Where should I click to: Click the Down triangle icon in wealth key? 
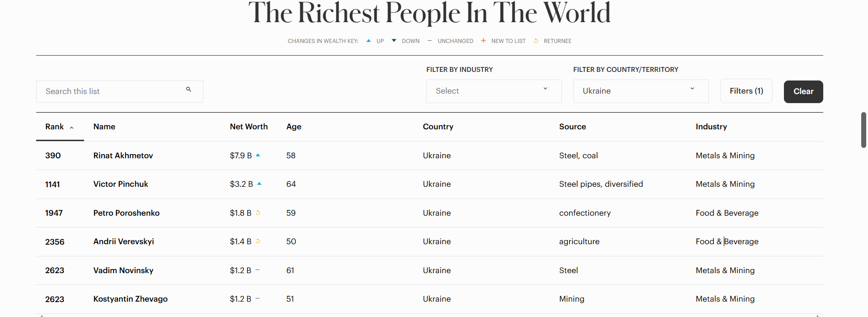point(394,41)
